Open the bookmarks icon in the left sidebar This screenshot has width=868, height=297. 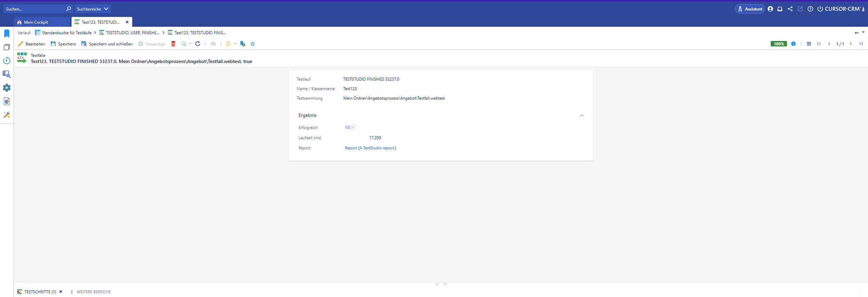click(x=7, y=34)
